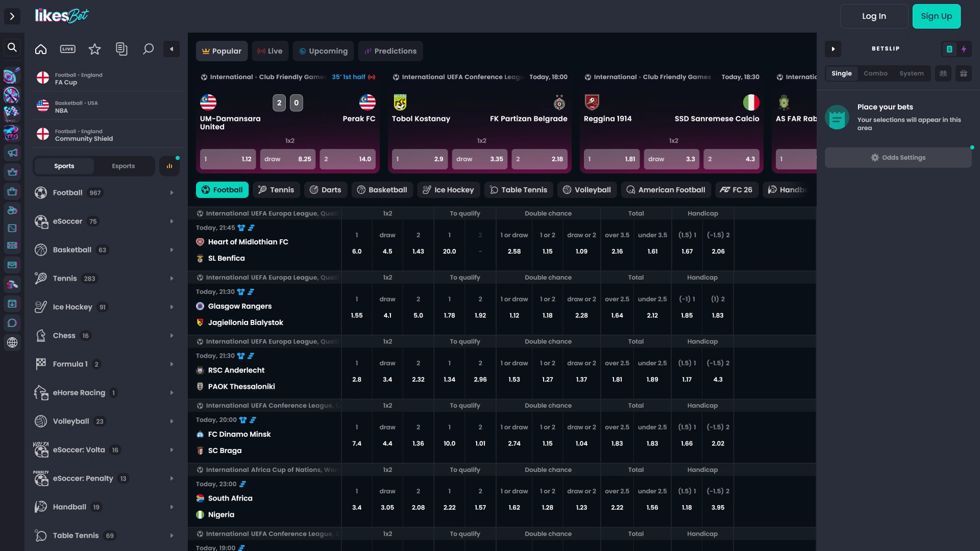980x551 pixels.
Task: Open stats icon for Heart of Midlothian match
Action: click(251, 228)
